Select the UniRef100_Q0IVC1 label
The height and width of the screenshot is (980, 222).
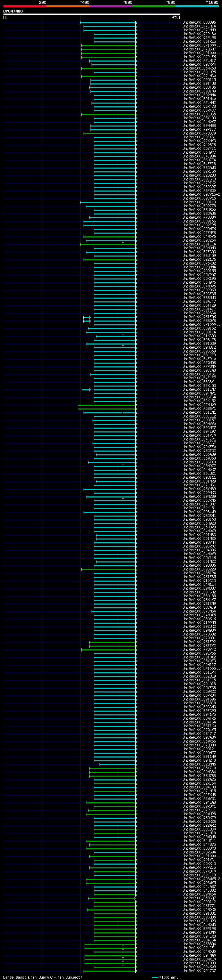199,860
